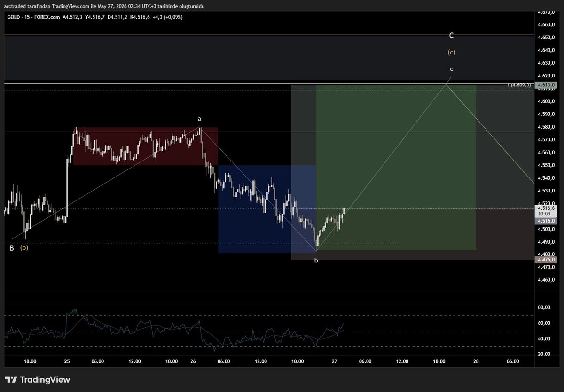The width and height of the screenshot is (564, 392).
Task: Select the white B wave label
Action: click(12, 248)
